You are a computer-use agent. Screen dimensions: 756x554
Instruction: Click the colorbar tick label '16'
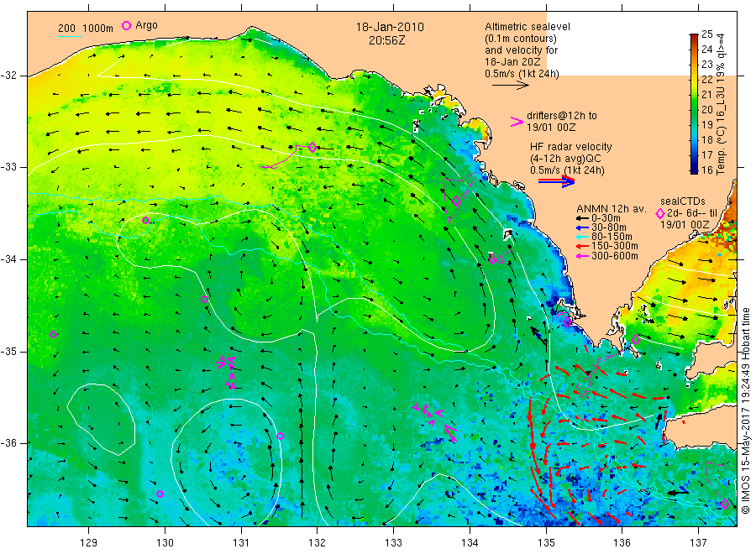(x=706, y=170)
